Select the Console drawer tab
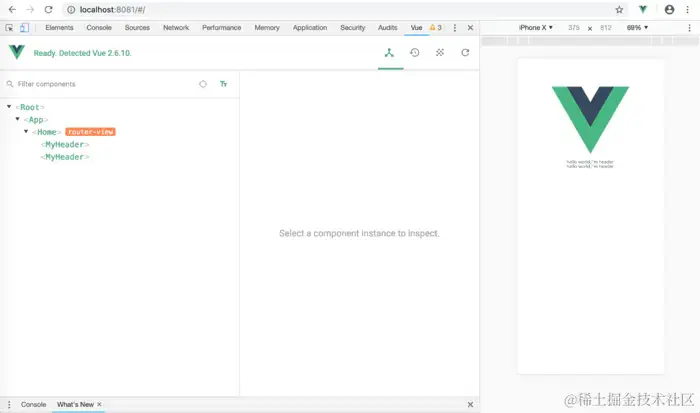This screenshot has width=700, height=413. (33, 405)
